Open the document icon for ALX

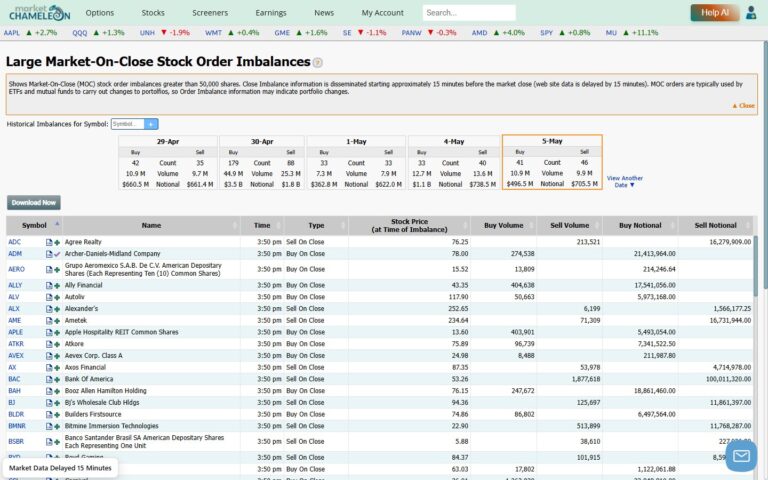(x=49, y=309)
